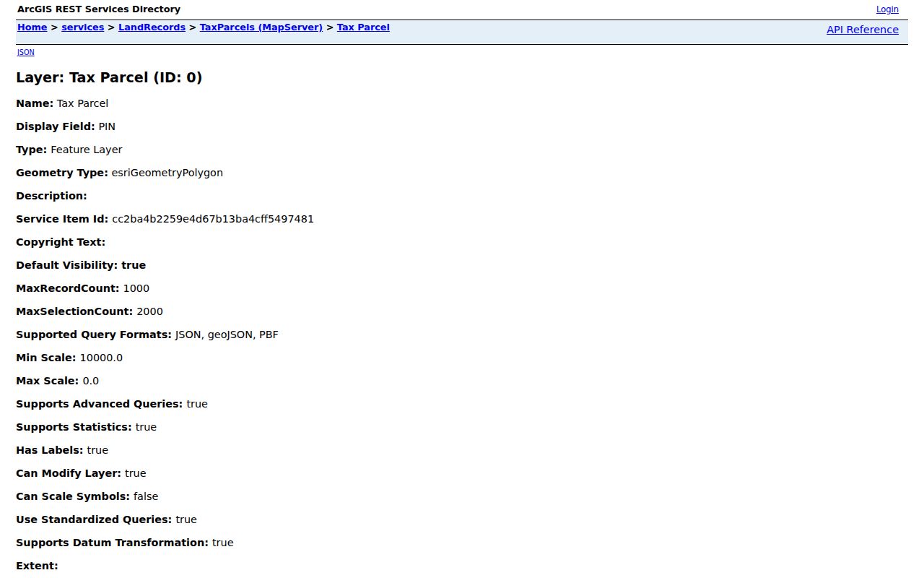Click the Min Scale 10000.0 value

click(x=102, y=358)
